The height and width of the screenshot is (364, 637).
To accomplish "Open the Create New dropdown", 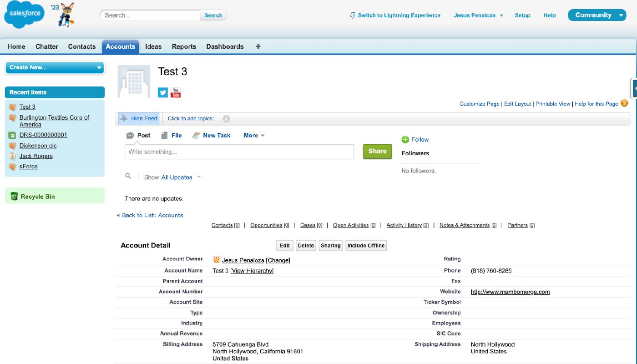I will click(x=55, y=67).
